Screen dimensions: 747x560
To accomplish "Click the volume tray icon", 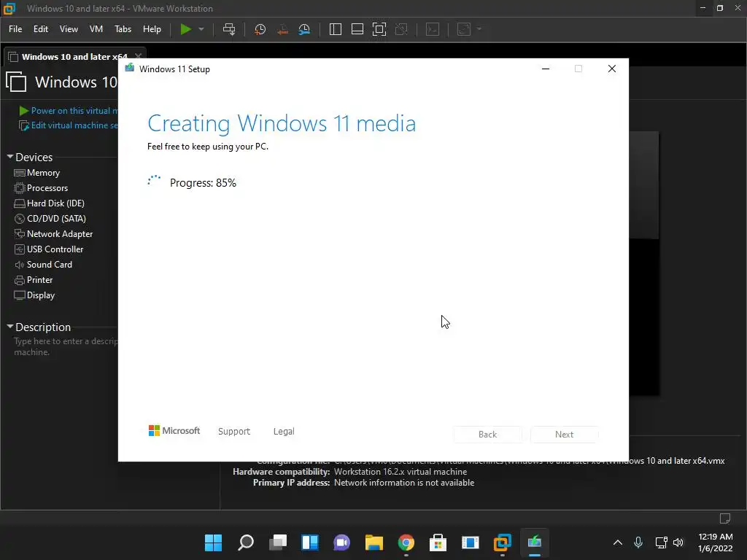I will click(678, 542).
